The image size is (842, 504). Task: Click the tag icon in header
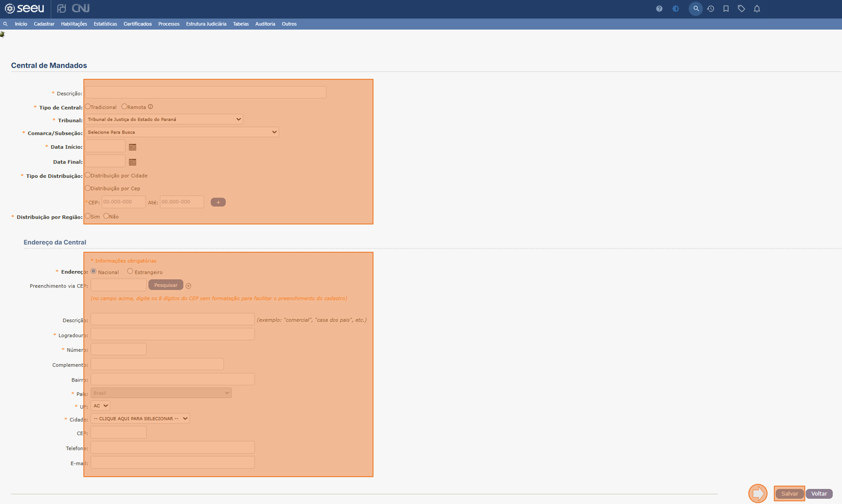coord(741,9)
